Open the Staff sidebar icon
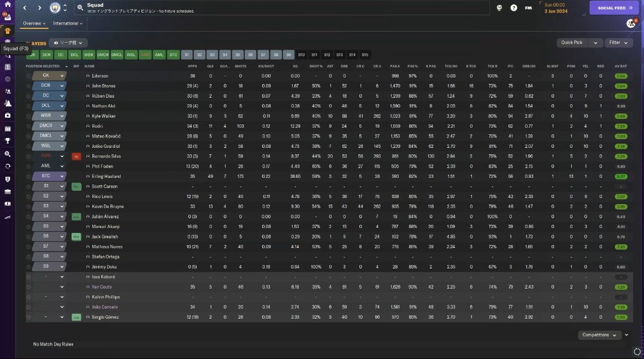This screenshot has width=644, height=359. pyautogui.click(x=8, y=92)
